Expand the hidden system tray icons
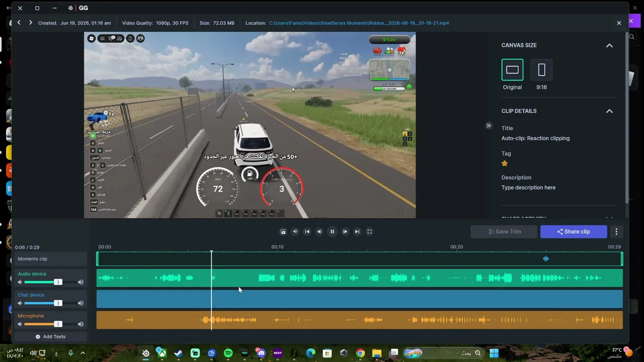Screen dimensions: 644x362 point(83,353)
